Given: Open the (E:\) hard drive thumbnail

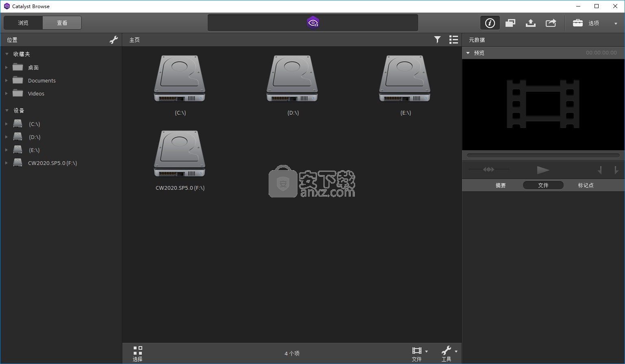Looking at the screenshot, I should point(405,79).
